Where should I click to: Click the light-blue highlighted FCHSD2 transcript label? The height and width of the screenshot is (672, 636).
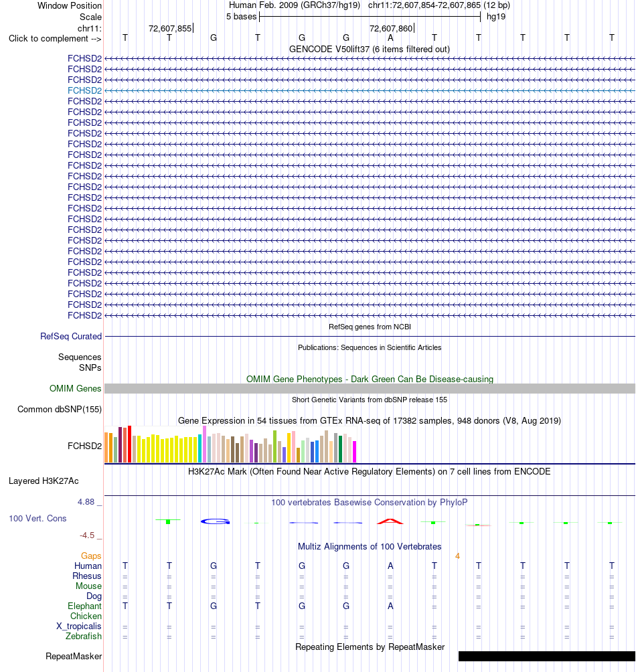[x=84, y=90]
